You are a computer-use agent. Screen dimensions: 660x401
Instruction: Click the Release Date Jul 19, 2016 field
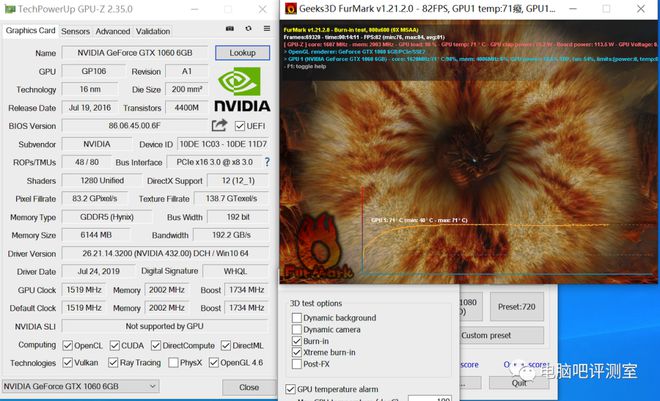click(x=90, y=108)
